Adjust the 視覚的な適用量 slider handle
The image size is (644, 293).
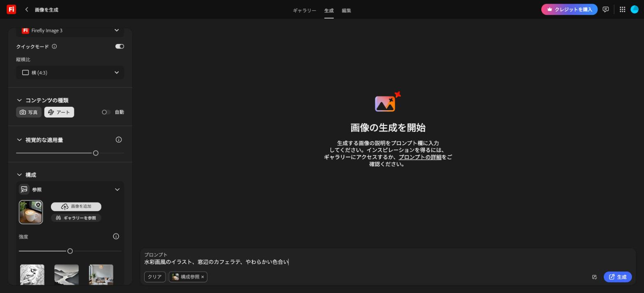point(96,153)
